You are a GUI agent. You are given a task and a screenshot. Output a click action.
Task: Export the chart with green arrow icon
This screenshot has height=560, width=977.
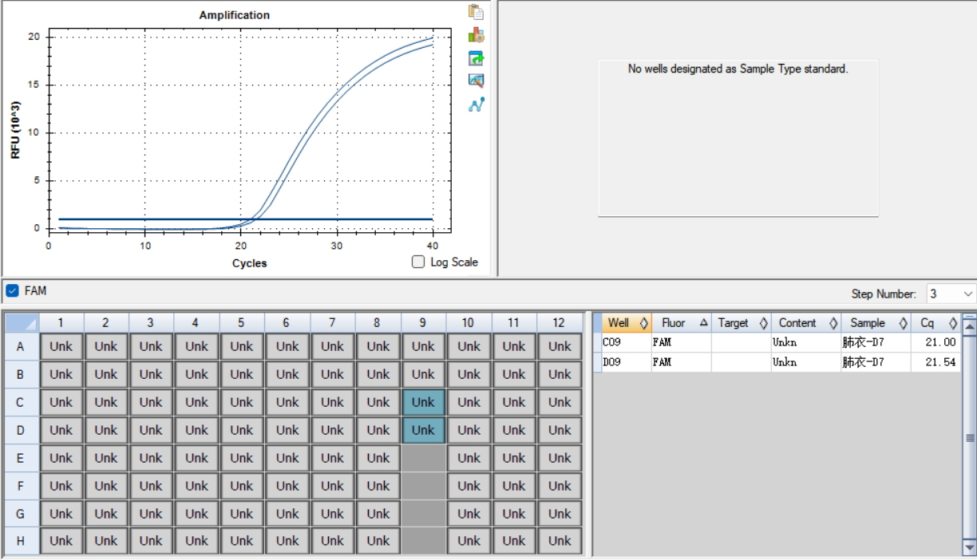click(477, 58)
